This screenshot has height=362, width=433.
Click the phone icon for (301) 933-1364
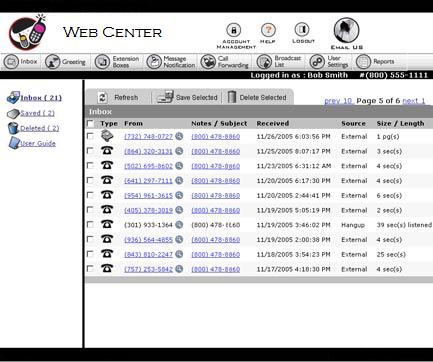(x=107, y=224)
